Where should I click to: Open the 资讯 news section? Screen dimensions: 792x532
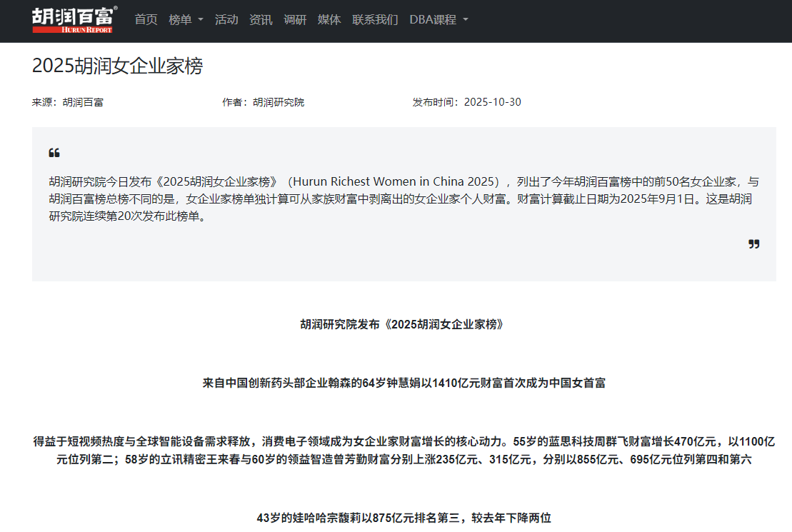click(261, 20)
